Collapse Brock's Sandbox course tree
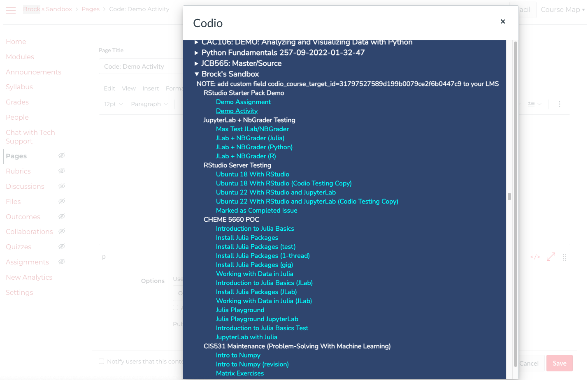The width and height of the screenshot is (588, 380). 197,74
